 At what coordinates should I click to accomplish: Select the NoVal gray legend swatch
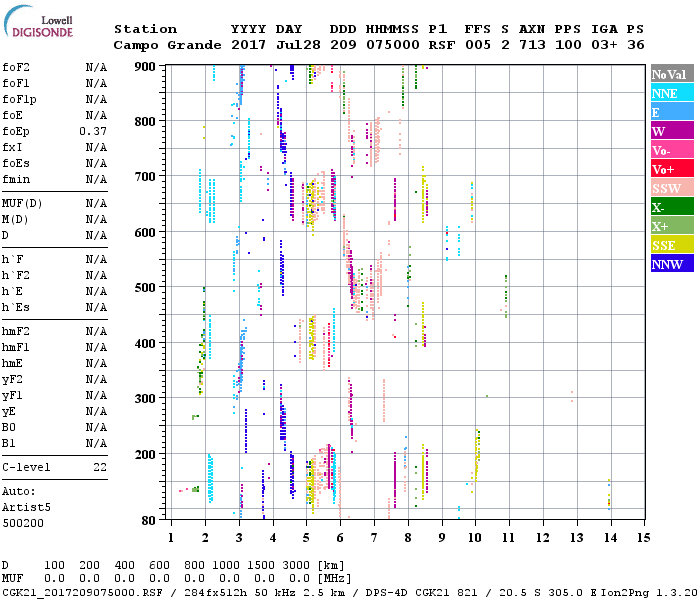[x=671, y=74]
